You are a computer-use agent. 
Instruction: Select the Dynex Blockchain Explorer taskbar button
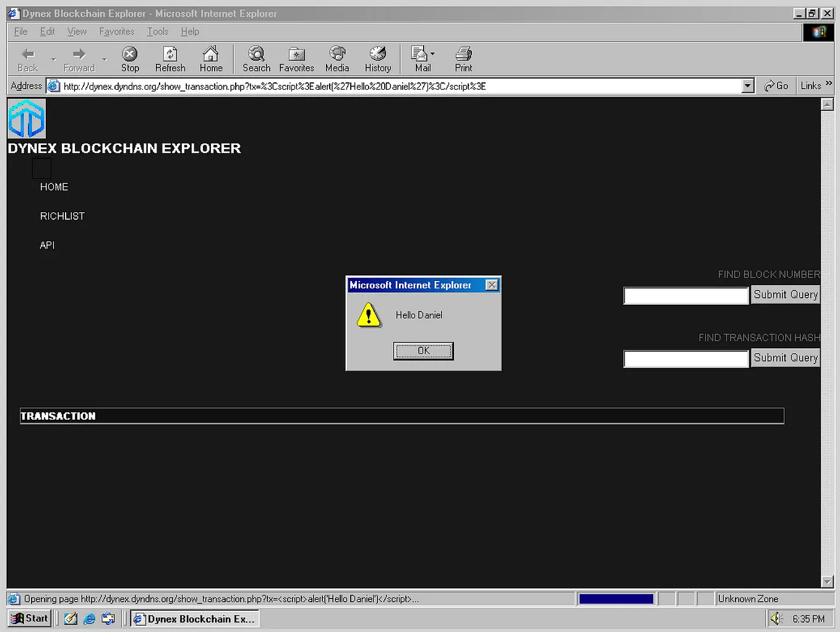194,619
